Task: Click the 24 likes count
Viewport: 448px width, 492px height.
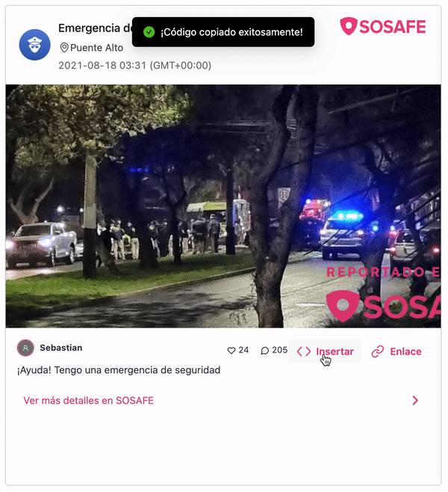Action: tap(243, 350)
